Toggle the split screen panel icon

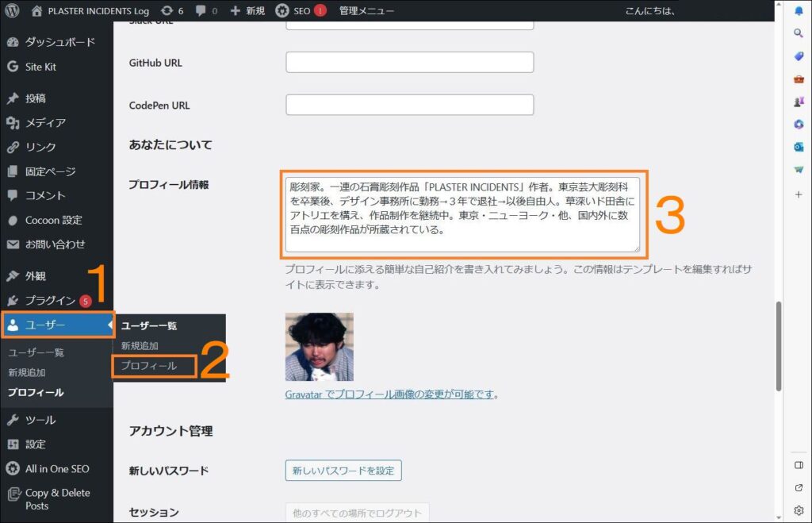click(x=799, y=465)
